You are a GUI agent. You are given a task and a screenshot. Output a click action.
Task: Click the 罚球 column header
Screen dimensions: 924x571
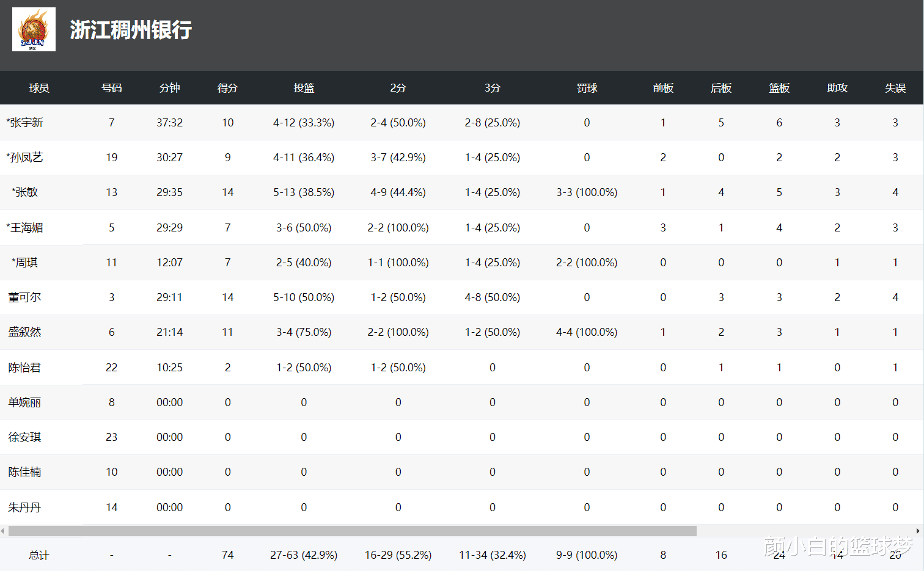587,88
